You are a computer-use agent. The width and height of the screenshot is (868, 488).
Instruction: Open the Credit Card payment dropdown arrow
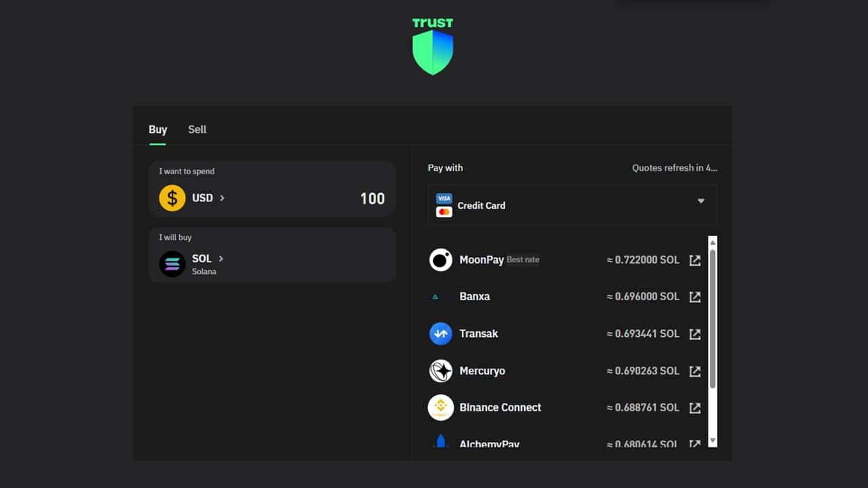[701, 201]
